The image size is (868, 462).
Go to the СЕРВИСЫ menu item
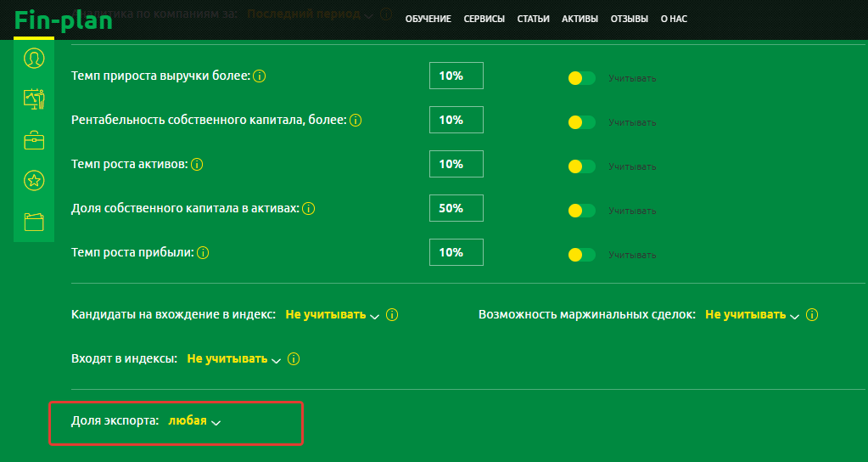click(x=484, y=19)
